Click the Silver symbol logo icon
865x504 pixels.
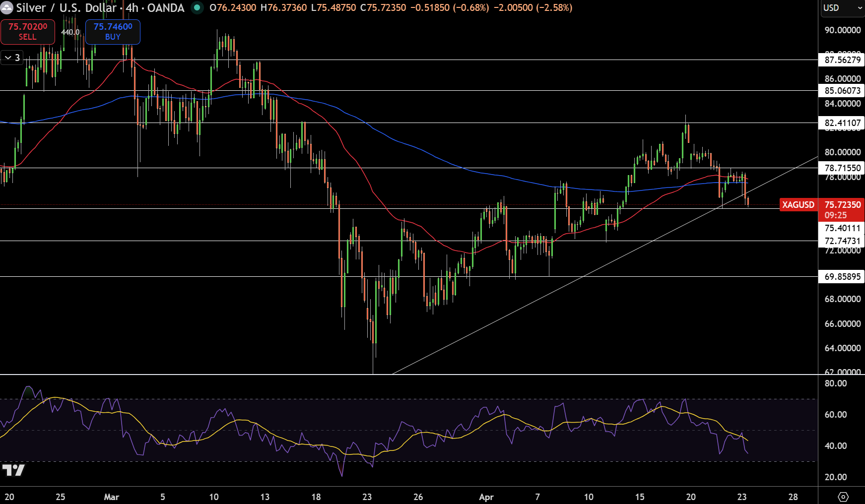(6, 8)
